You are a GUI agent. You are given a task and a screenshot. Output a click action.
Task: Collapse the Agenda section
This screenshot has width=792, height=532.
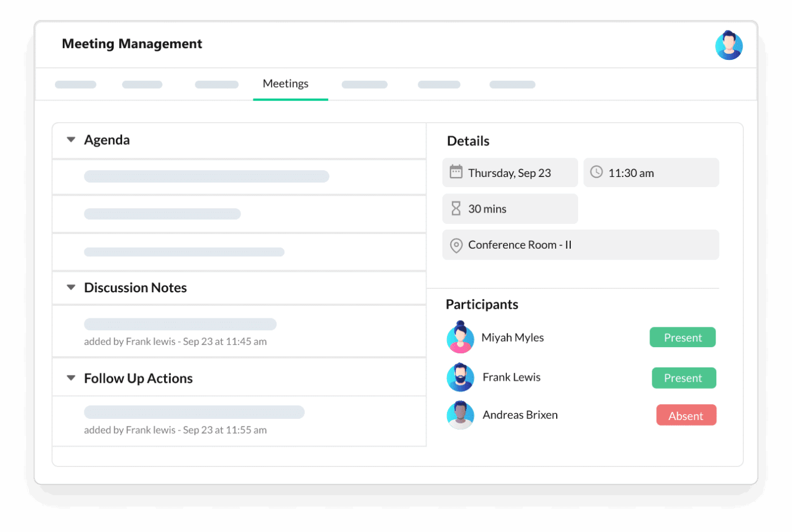[71, 139]
